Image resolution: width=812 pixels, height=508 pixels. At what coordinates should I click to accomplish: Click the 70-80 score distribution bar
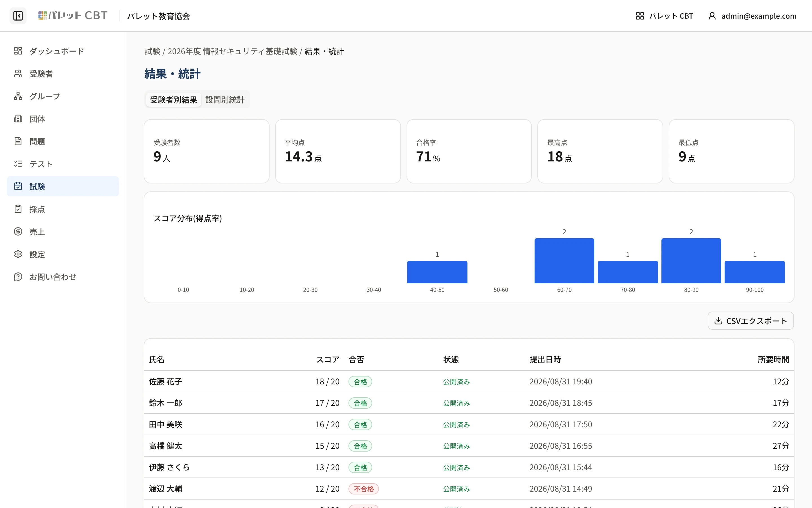[x=627, y=272]
